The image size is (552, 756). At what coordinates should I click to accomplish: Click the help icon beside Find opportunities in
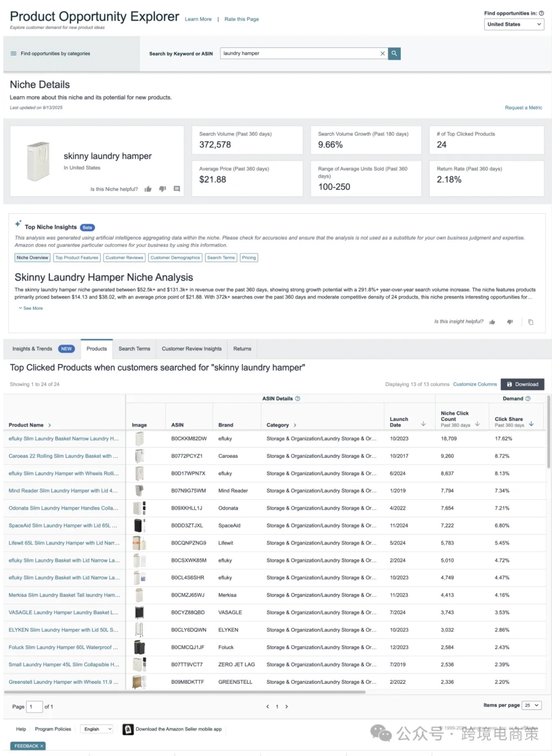[x=541, y=13]
